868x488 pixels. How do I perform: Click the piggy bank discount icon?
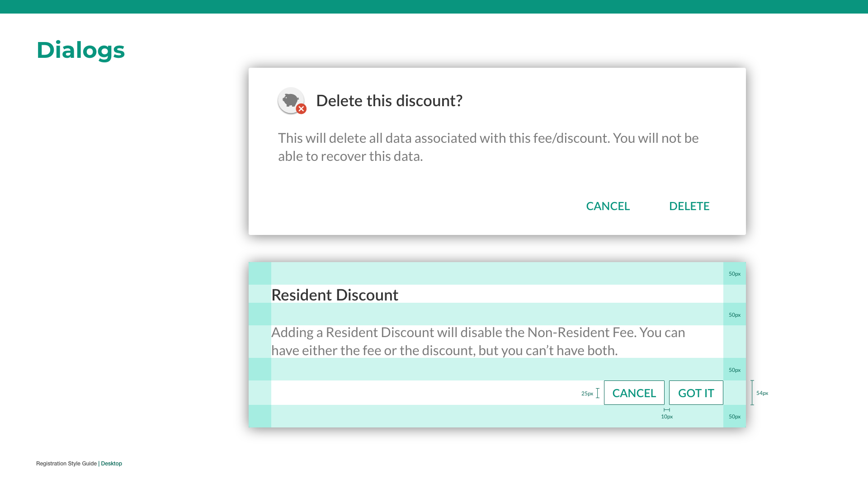coord(290,100)
